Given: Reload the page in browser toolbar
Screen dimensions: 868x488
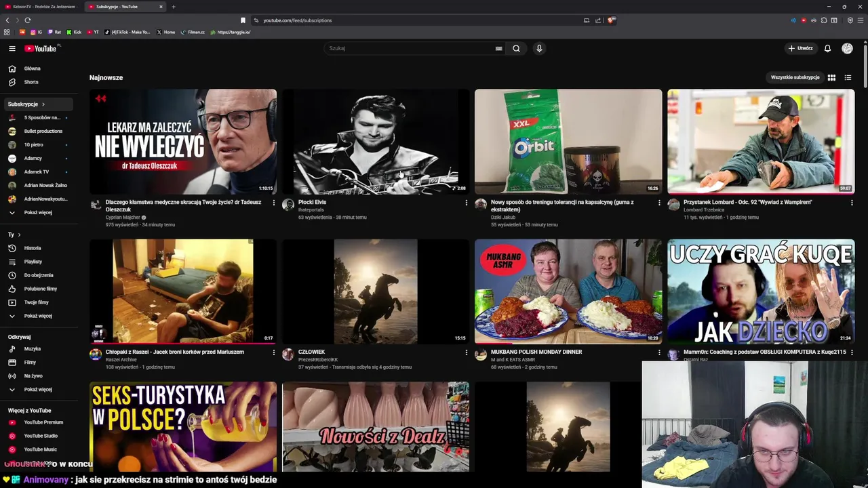Looking at the screenshot, I should [x=27, y=20].
